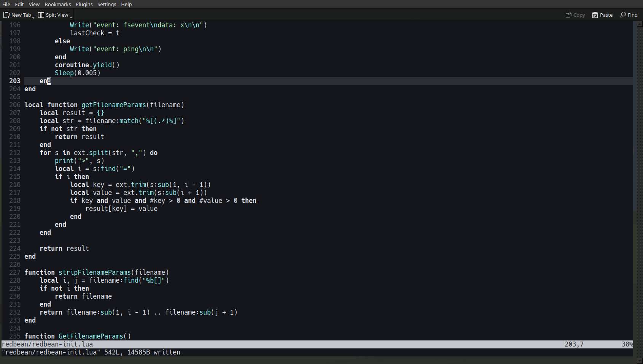Click 'if i then' on line 215

click(x=72, y=177)
